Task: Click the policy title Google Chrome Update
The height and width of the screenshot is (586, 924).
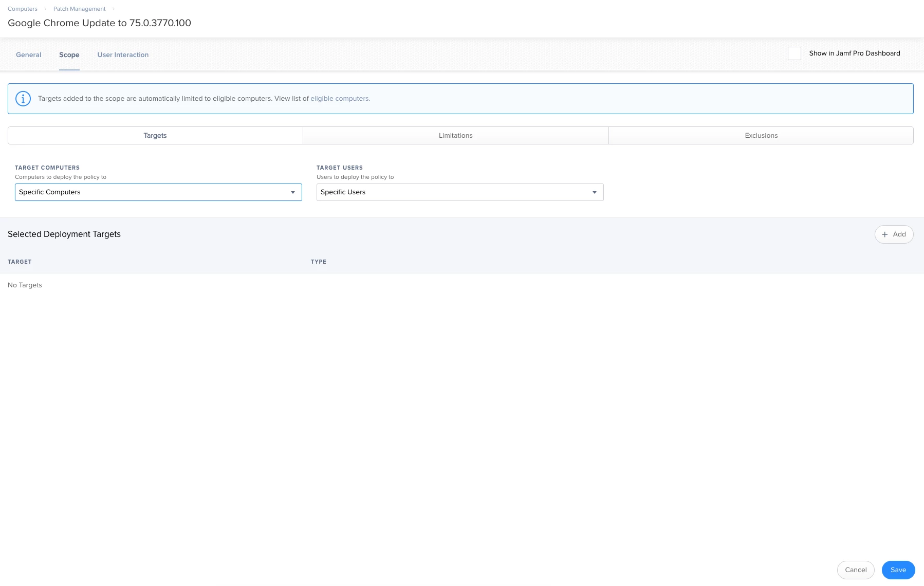Action: (99, 23)
